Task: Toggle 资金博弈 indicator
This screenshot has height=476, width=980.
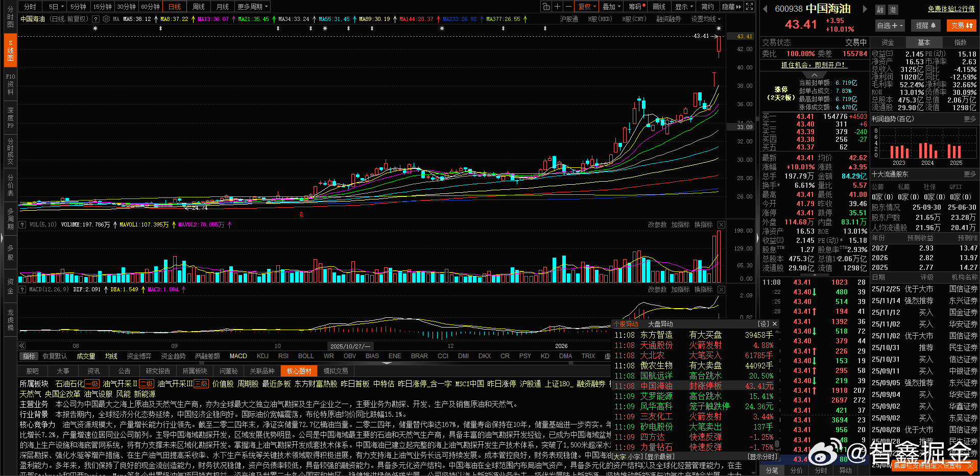Action: [139, 356]
